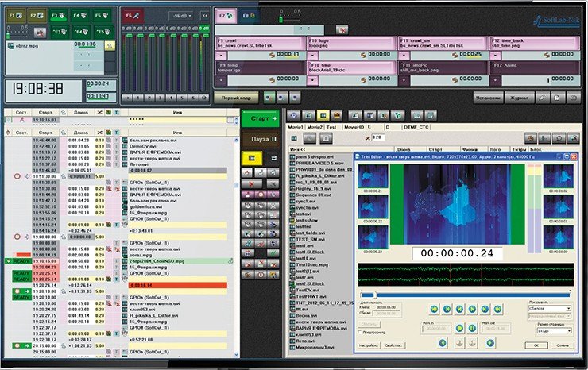Click magnifier icon next to Журнал
588x370 pixels.
(542, 98)
